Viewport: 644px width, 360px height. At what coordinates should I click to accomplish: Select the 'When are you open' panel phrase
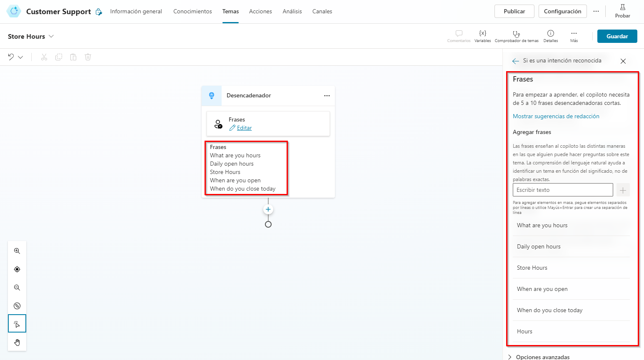571,289
